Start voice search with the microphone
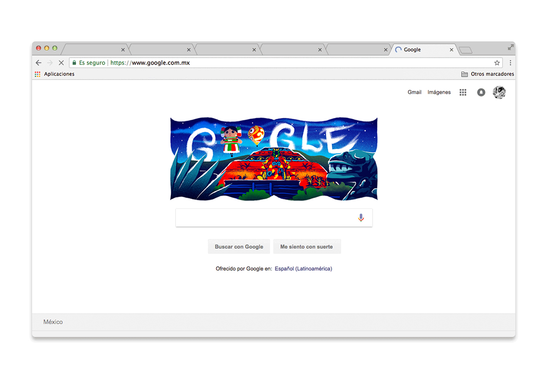Screen dimensions: 547x392 pos(361,218)
